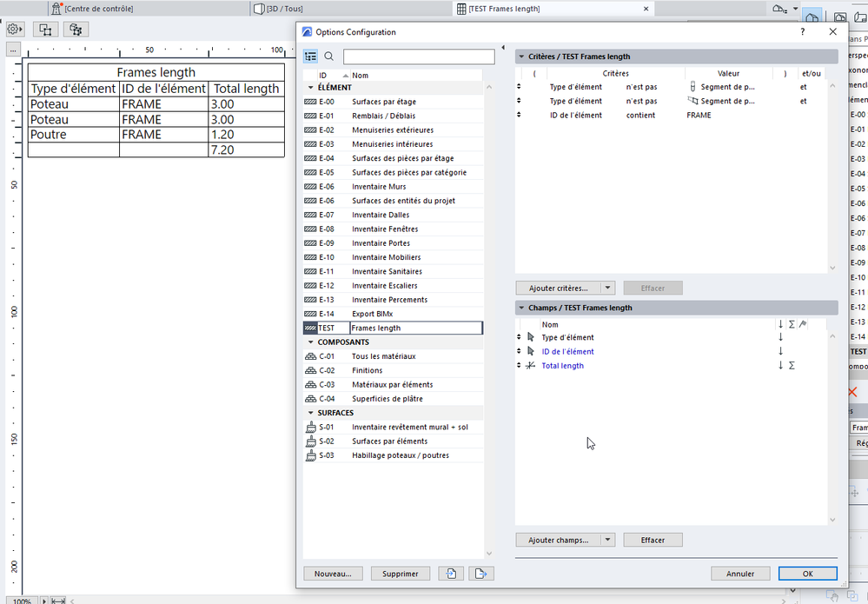This screenshot has height=604, width=868.
Task: Open the schedule settings gear menu
Action: point(15,30)
